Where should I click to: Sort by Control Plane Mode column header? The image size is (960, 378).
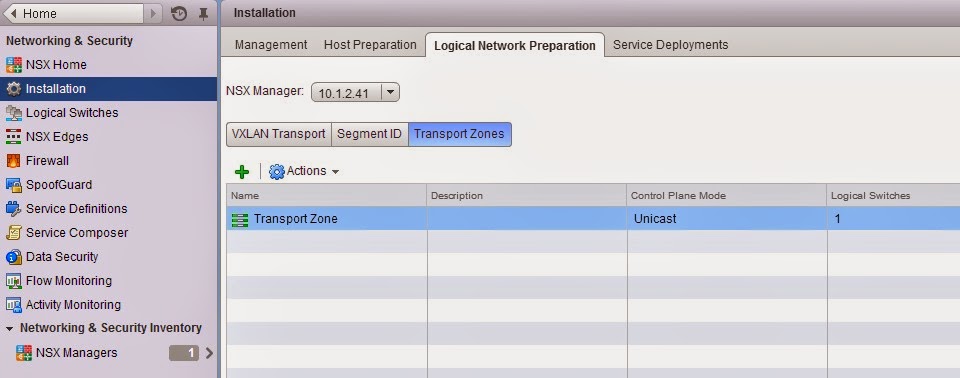(x=727, y=195)
